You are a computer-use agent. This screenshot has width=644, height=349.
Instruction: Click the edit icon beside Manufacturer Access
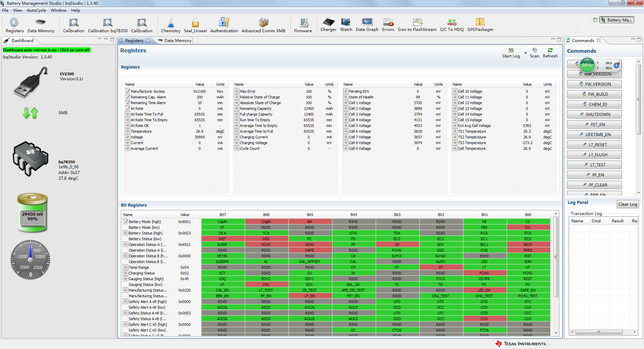(x=128, y=91)
